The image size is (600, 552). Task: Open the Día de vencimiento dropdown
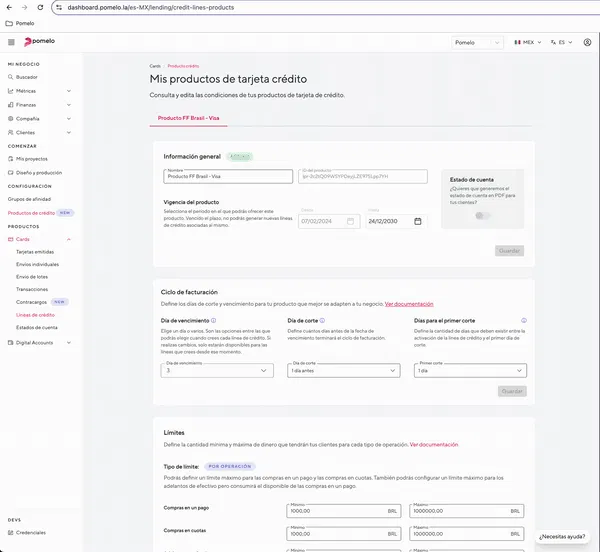click(217, 370)
